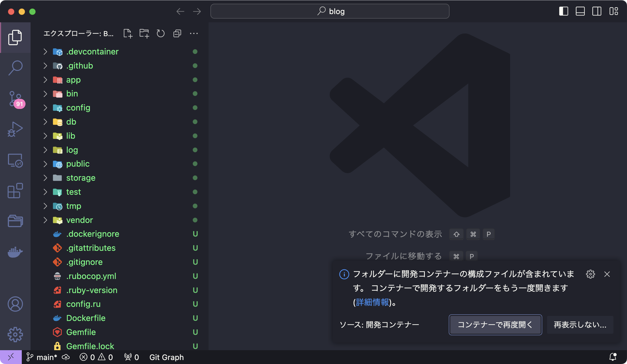Viewport: 627px width, 364px height.
Task: Open the Source Control view with 91 badge
Action: click(x=15, y=99)
